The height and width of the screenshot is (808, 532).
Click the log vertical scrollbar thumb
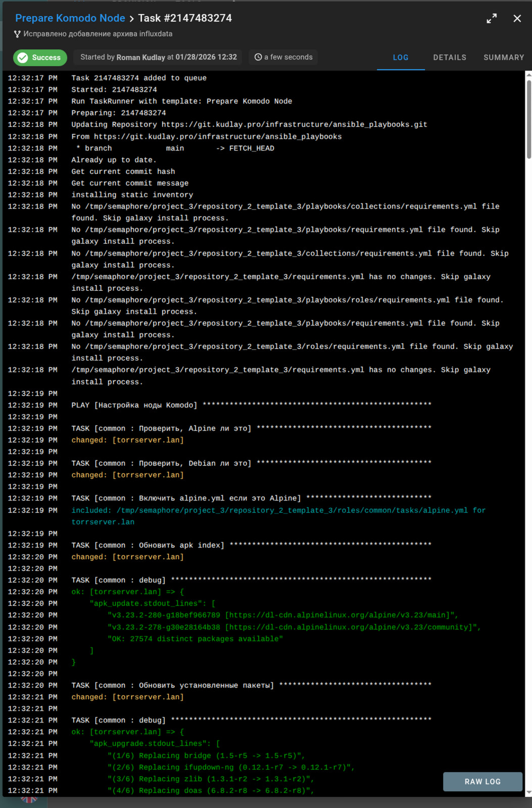(x=528, y=119)
